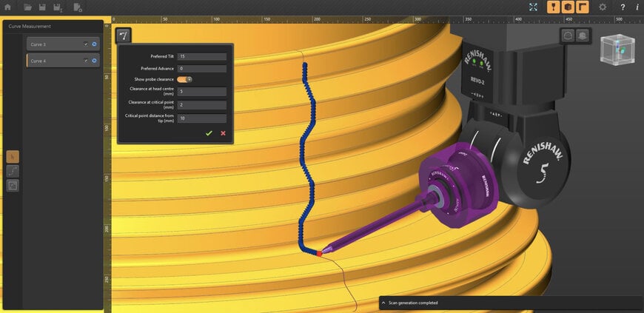Select the Curve 3 list item
Image resolution: width=644 pixels, height=313 pixels.
coord(63,44)
